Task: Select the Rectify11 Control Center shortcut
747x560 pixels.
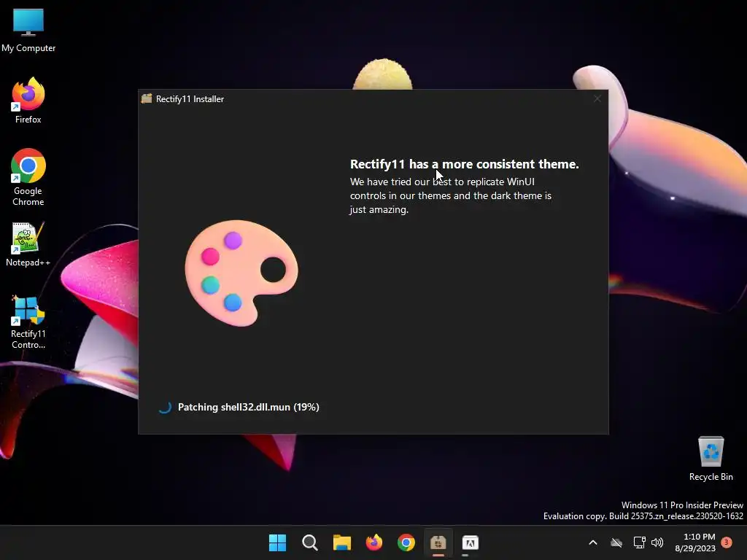Action: [x=28, y=322]
